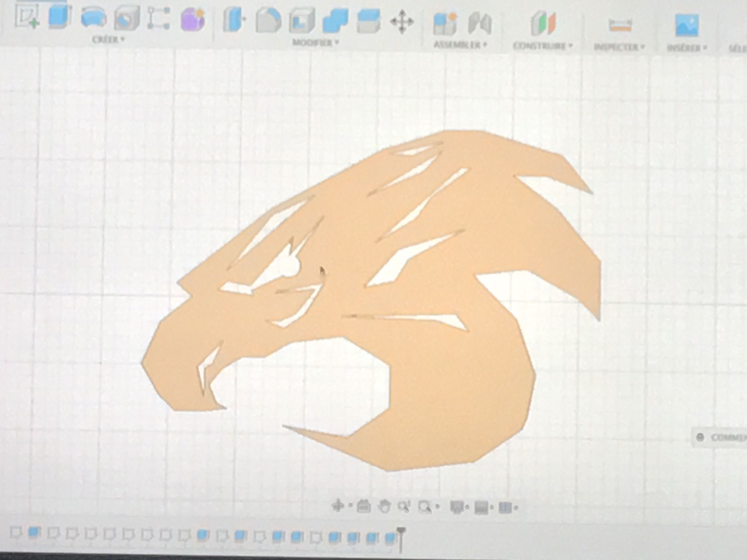Image resolution: width=747 pixels, height=560 pixels.
Task: Open the CRÉER dropdown menu
Action: point(108,39)
